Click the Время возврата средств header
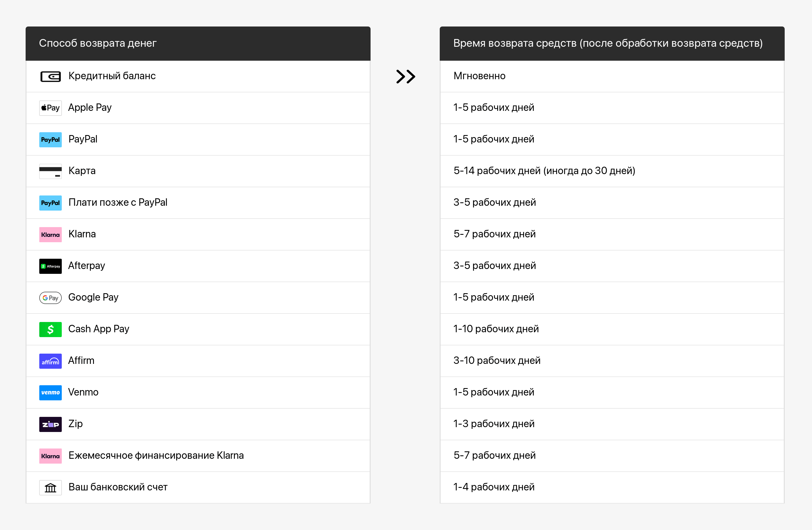The height and width of the screenshot is (530, 812). point(607,43)
